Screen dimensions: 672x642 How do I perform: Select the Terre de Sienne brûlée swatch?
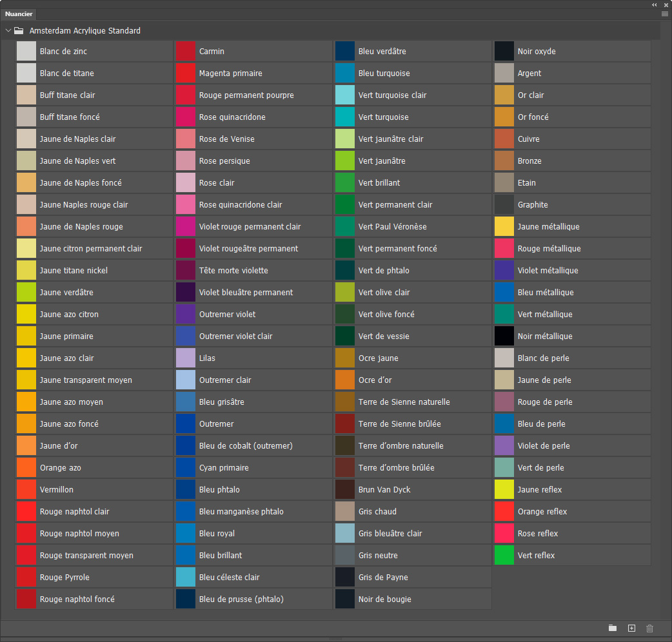pyautogui.click(x=345, y=424)
